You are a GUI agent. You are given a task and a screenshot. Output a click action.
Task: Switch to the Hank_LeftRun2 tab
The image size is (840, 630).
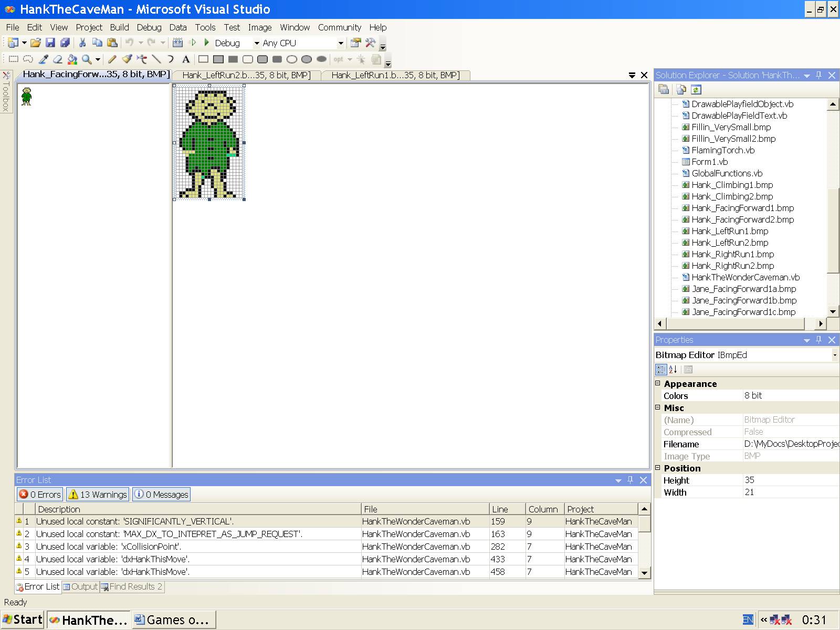(x=246, y=75)
